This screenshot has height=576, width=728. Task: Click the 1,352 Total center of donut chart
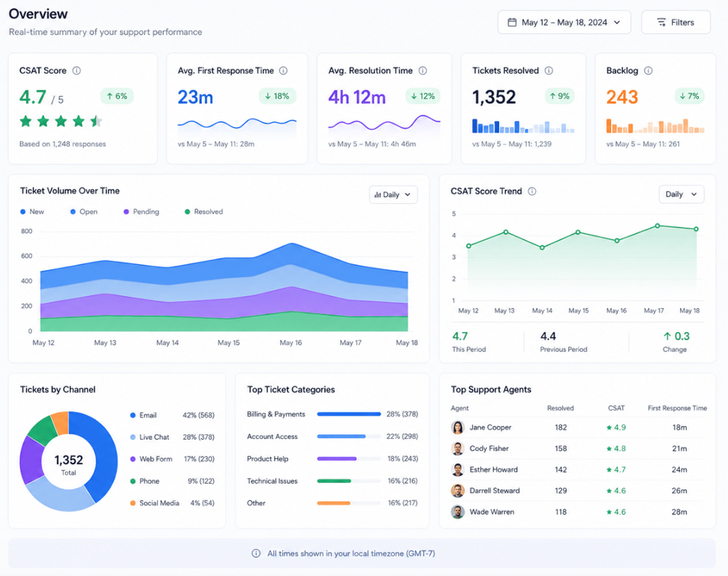coord(69,464)
